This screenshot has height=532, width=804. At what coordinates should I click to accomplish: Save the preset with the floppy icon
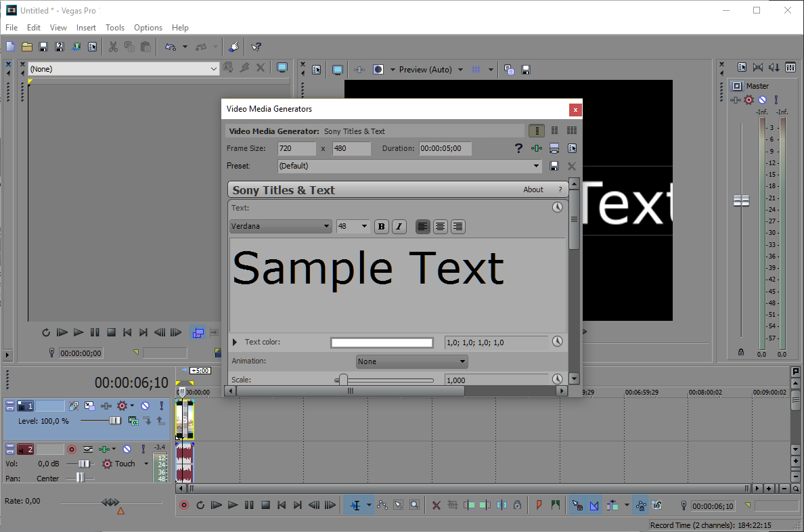(x=554, y=166)
